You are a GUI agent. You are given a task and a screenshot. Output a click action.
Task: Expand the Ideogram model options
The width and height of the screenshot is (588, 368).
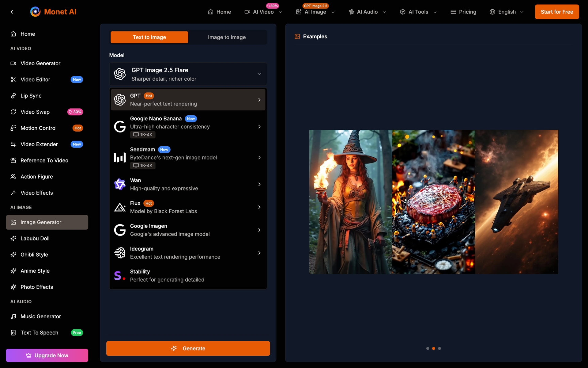188,253
